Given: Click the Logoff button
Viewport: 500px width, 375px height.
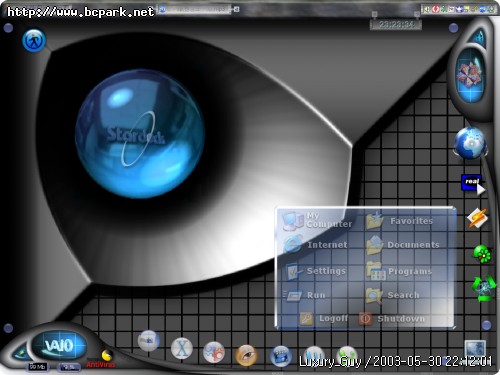Looking at the screenshot, I should tap(323, 319).
